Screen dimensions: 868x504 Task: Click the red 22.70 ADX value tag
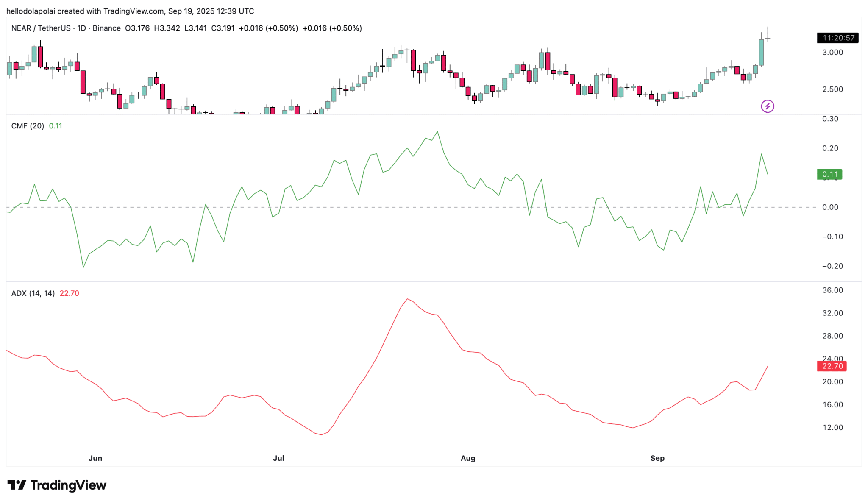coord(832,366)
